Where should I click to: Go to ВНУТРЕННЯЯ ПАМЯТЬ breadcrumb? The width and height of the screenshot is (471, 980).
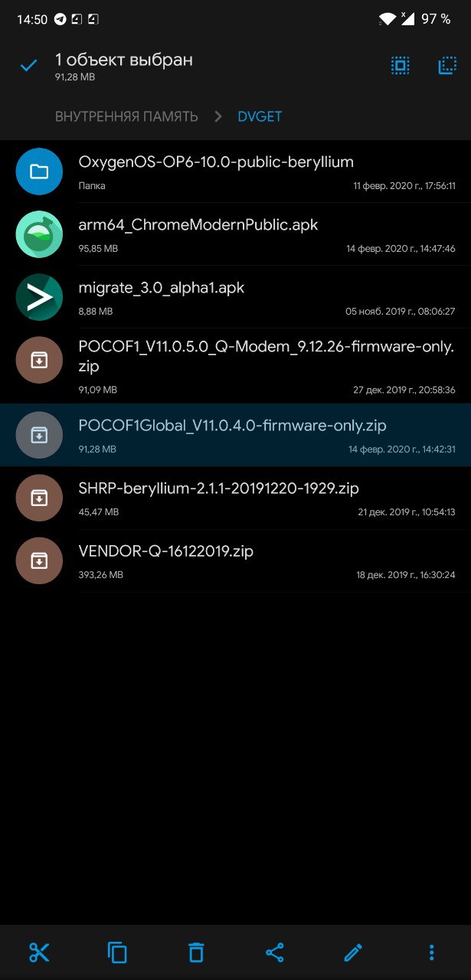[126, 116]
